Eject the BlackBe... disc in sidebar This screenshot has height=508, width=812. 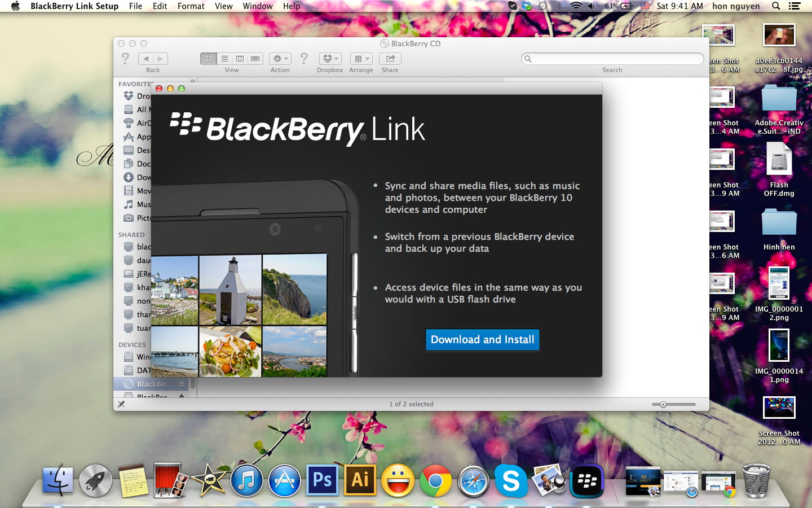[x=182, y=384]
